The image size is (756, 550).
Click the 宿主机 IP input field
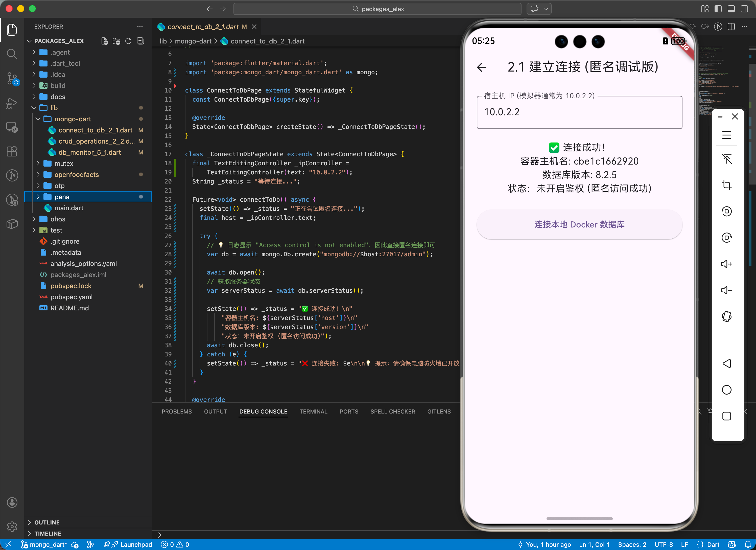coord(579,112)
